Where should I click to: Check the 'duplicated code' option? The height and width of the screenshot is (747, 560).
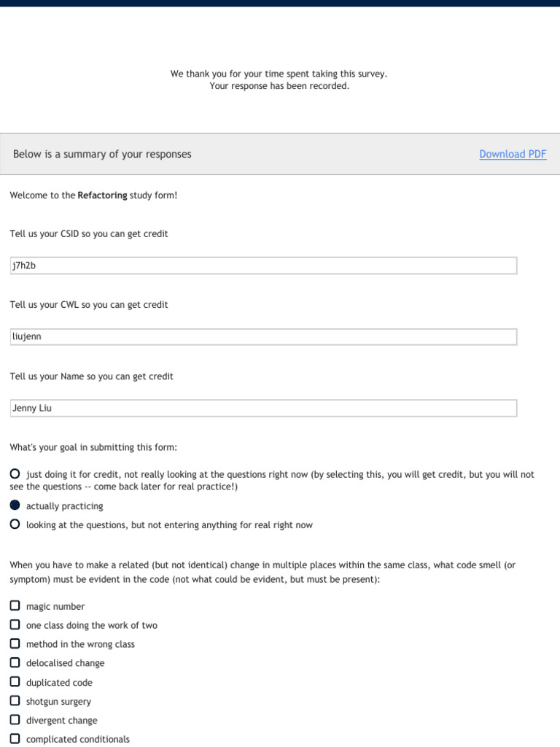coord(15,683)
